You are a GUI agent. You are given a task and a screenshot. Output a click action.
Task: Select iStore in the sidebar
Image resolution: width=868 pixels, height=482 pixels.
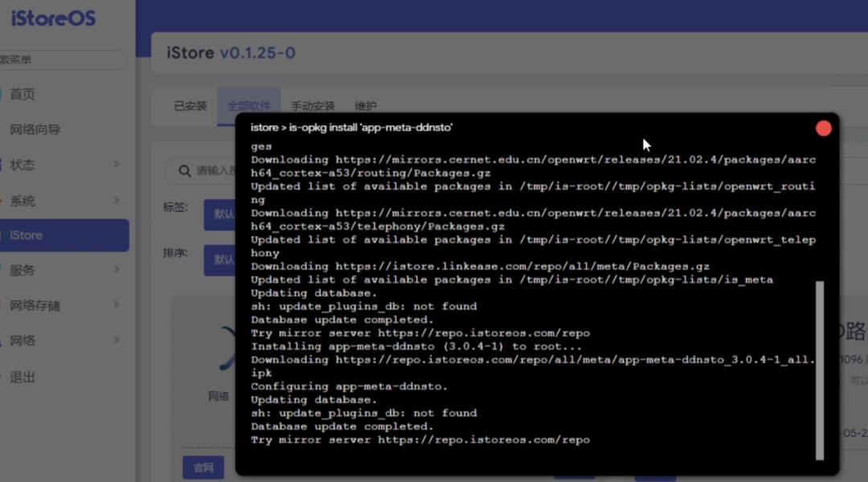[x=64, y=235]
